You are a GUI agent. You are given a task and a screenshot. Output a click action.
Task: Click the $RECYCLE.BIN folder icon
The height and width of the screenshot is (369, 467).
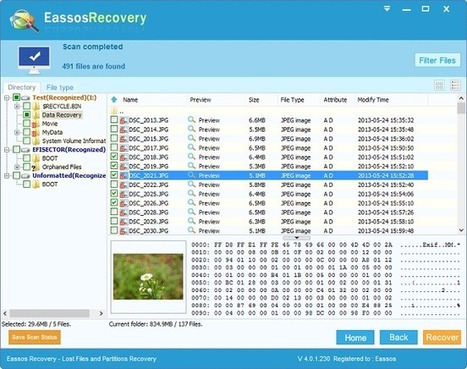coord(36,106)
